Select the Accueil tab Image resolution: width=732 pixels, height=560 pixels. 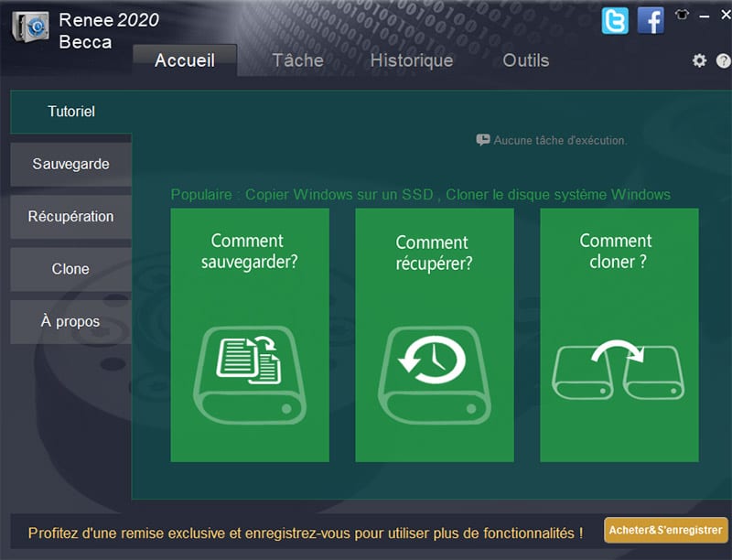[x=185, y=60]
